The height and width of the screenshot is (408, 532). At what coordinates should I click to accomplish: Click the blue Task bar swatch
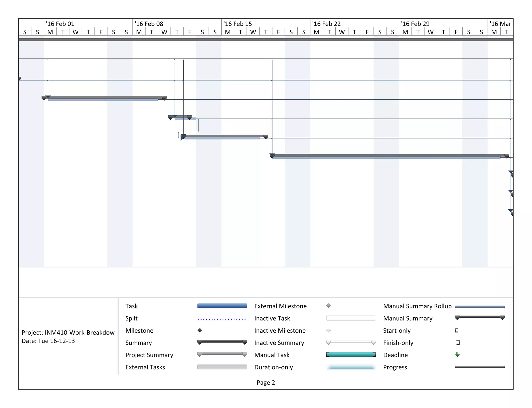222,306
